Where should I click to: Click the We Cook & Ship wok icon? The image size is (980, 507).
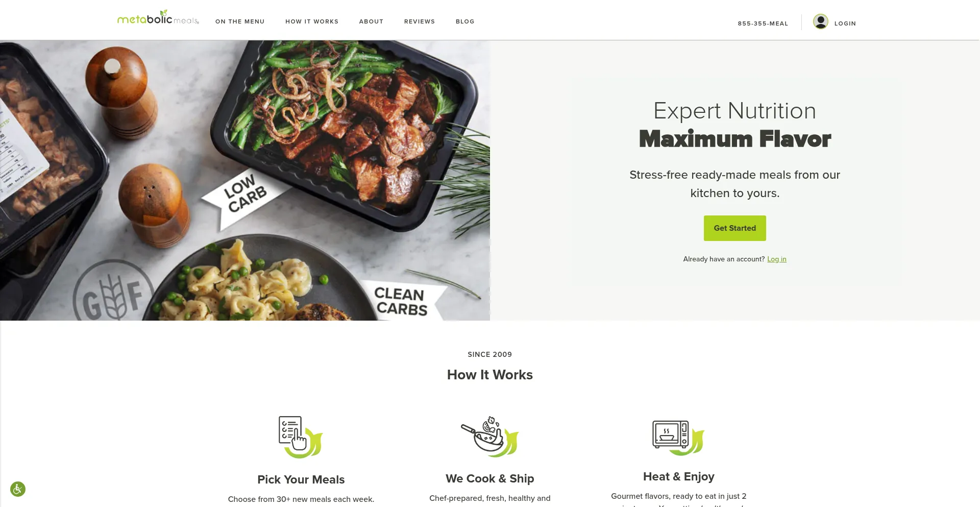pos(490,437)
